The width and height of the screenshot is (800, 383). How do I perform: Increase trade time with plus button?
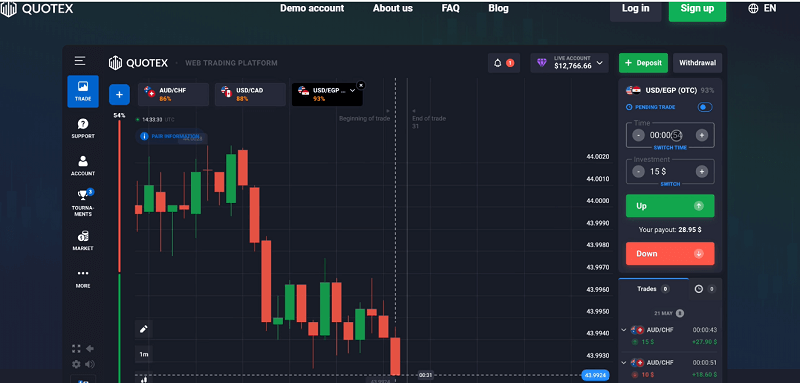coord(702,135)
